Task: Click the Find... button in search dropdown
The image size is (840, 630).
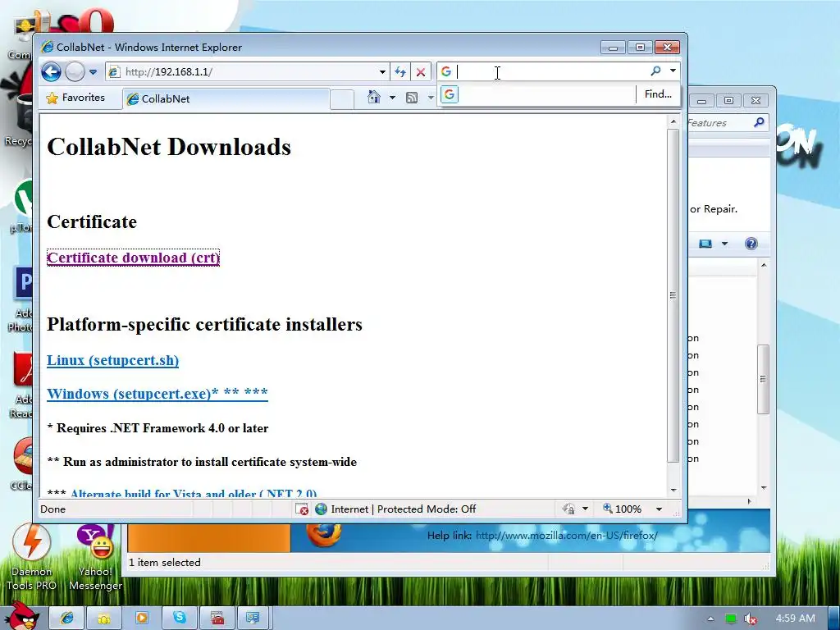Action: click(x=658, y=94)
